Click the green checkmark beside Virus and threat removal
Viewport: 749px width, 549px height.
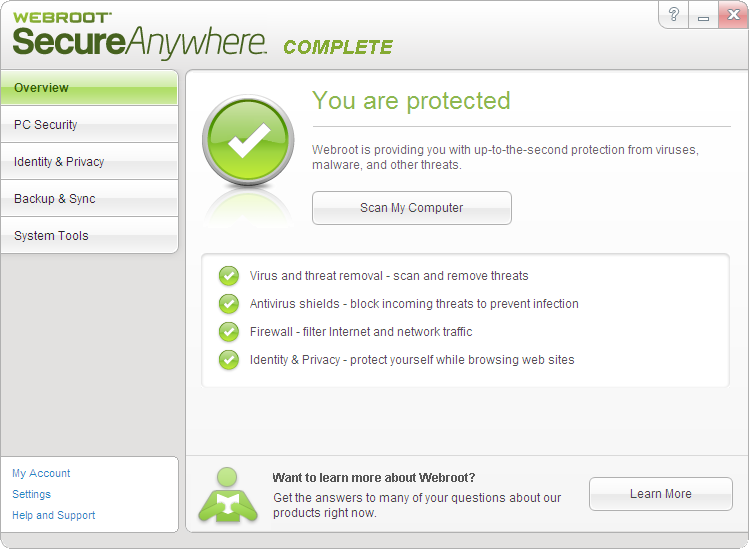pyautogui.click(x=229, y=276)
